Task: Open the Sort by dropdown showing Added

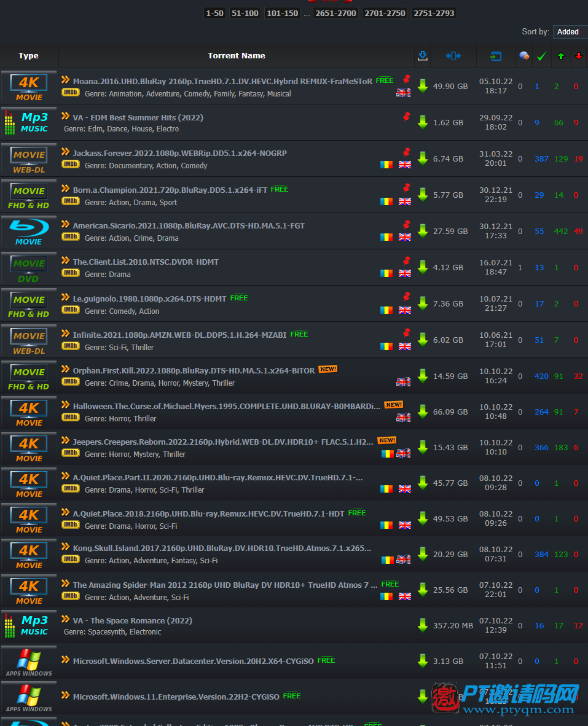Action: click(570, 31)
